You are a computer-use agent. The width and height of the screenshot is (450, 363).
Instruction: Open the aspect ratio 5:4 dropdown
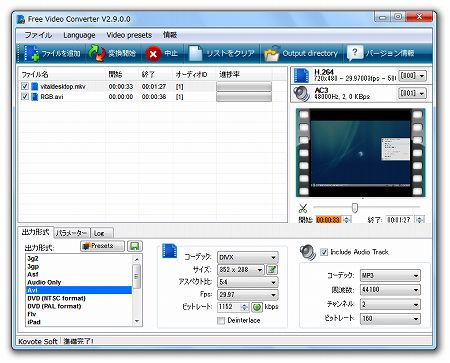(248, 282)
